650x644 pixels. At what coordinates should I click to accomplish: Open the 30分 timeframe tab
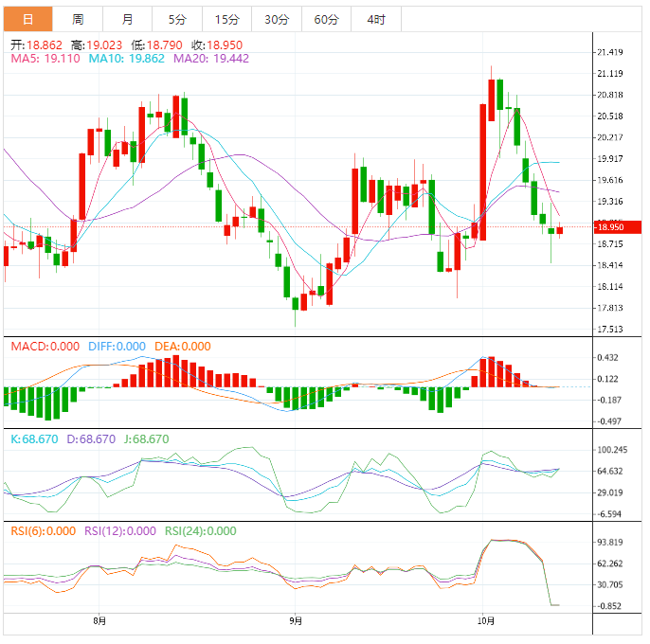pyautogui.click(x=277, y=19)
